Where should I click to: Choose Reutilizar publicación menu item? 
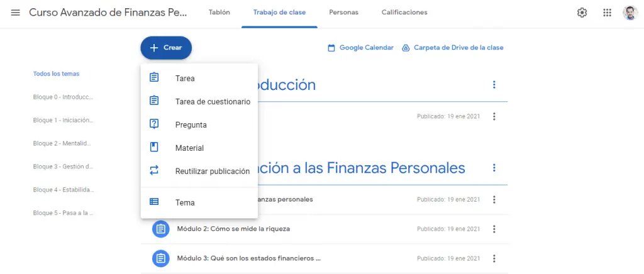click(x=199, y=172)
